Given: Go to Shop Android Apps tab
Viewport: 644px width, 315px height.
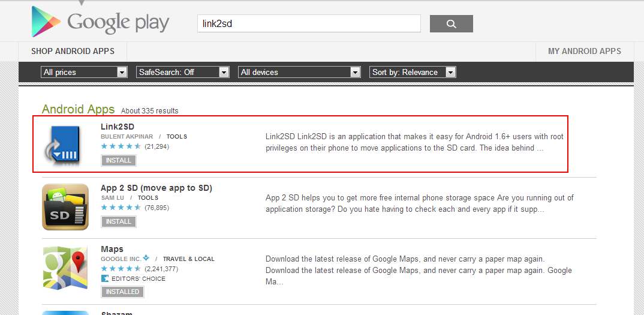Looking at the screenshot, I should pyautogui.click(x=73, y=52).
